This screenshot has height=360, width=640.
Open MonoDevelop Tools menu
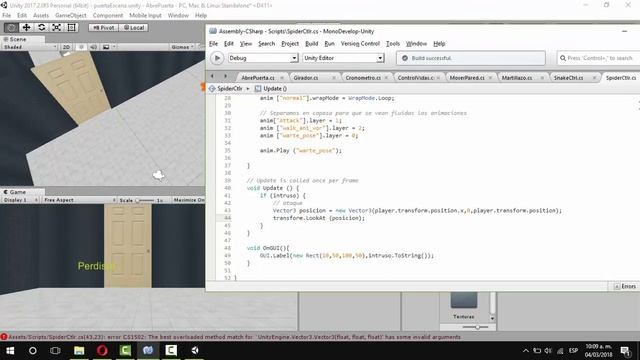[x=393, y=44]
